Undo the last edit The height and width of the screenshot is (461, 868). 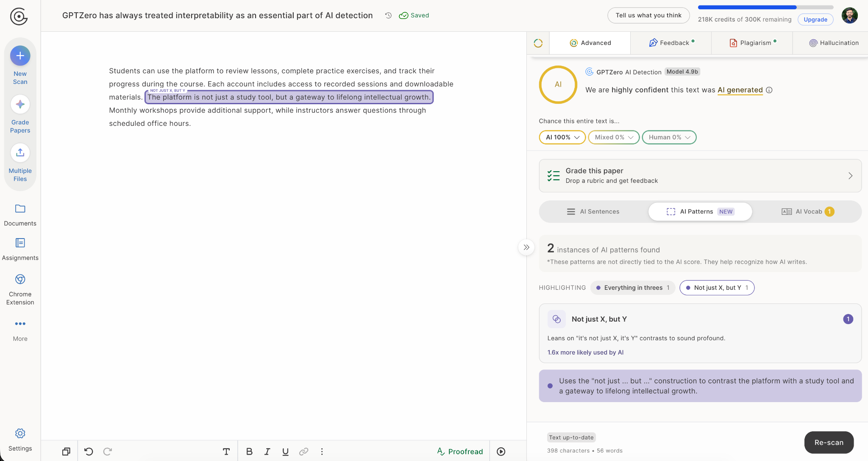(89, 452)
